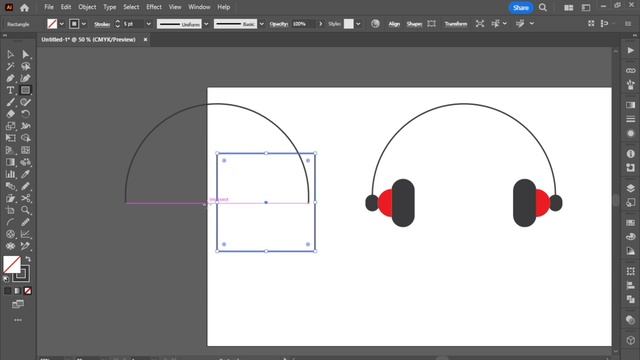Select the Zoom tool

pyautogui.click(x=25, y=210)
